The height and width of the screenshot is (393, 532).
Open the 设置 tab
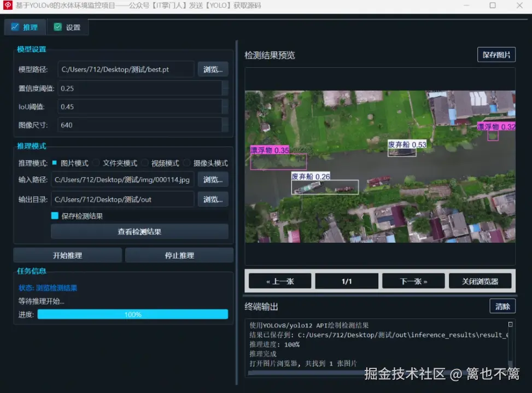67,27
